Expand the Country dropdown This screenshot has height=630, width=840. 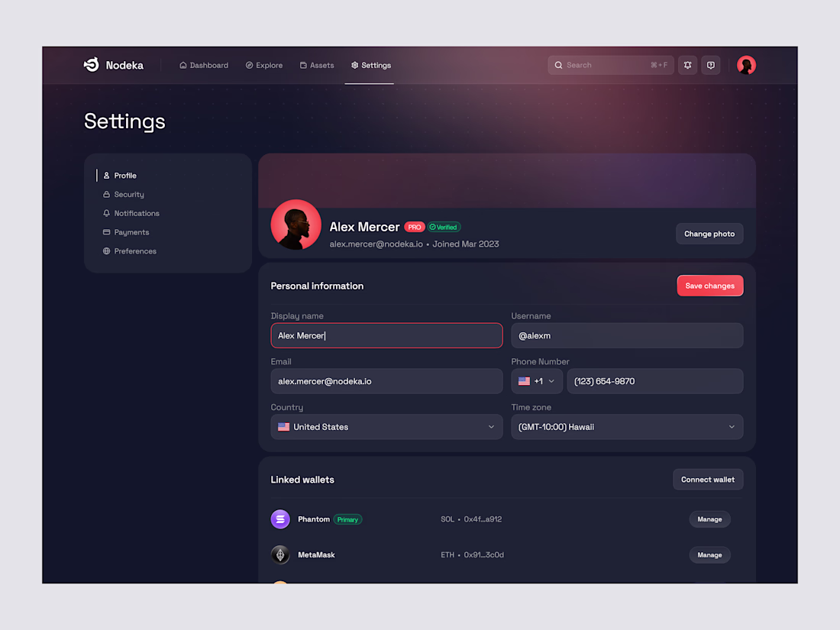387,427
